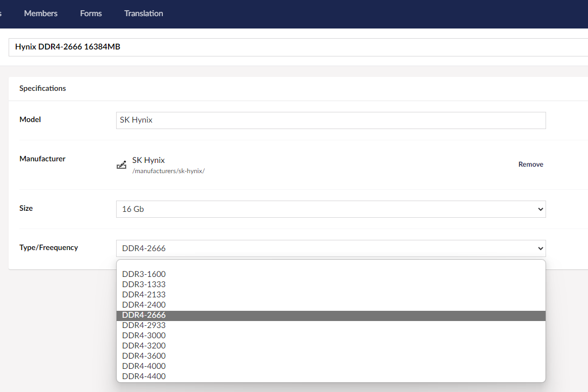The width and height of the screenshot is (588, 392).
Task: Click the Type/Freequency field label
Action: (49, 247)
